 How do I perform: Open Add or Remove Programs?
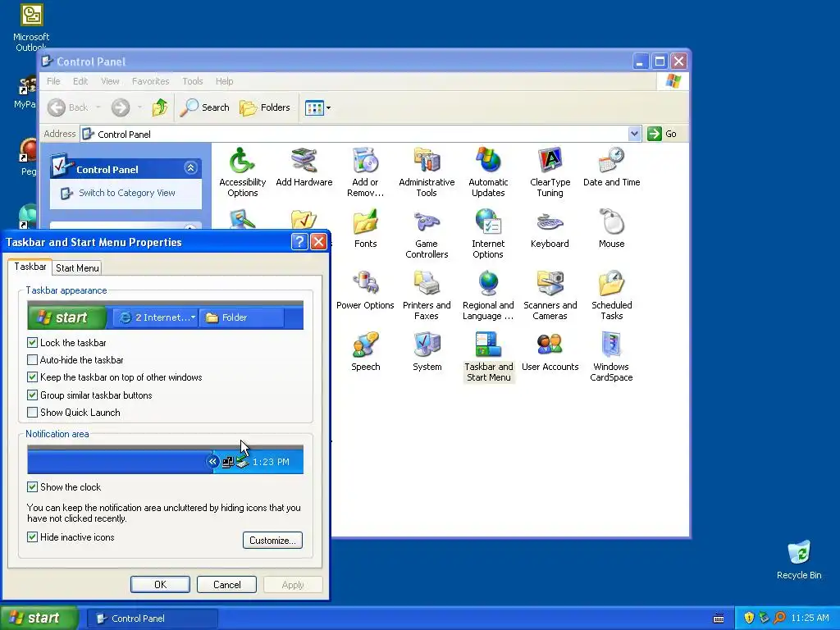point(365,172)
